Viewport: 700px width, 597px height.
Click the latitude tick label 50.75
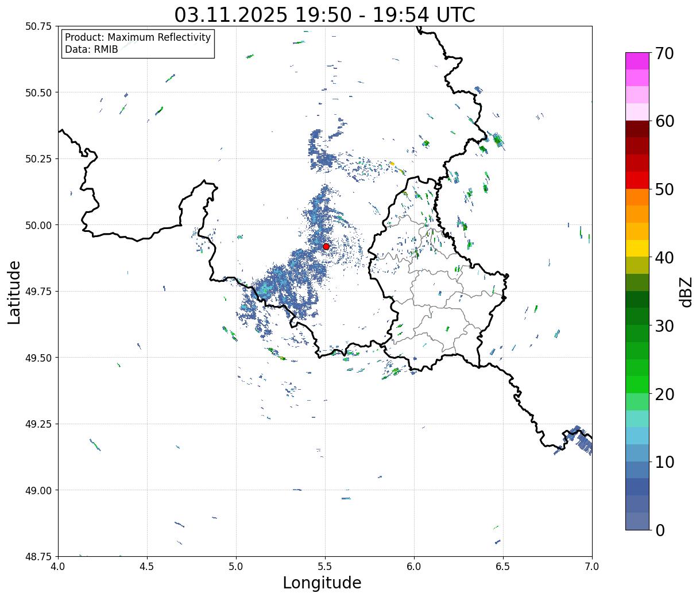point(38,26)
